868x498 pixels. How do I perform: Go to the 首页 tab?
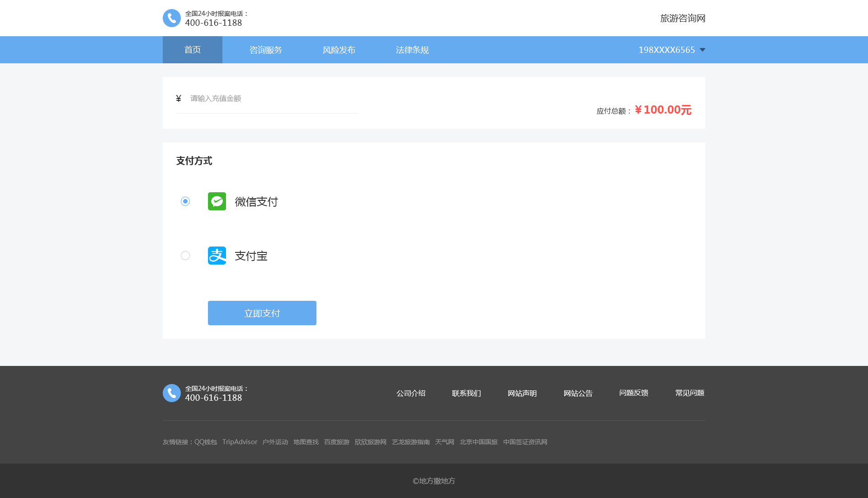point(193,50)
